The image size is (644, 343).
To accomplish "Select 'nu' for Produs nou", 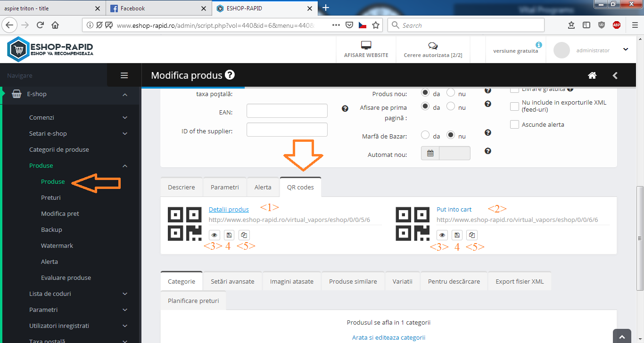I will (x=451, y=93).
